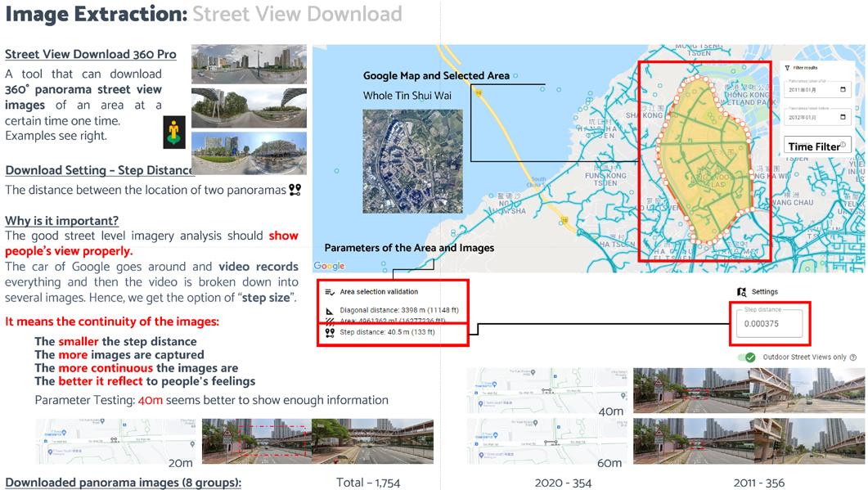Click the 'Filter results' label

coord(806,68)
